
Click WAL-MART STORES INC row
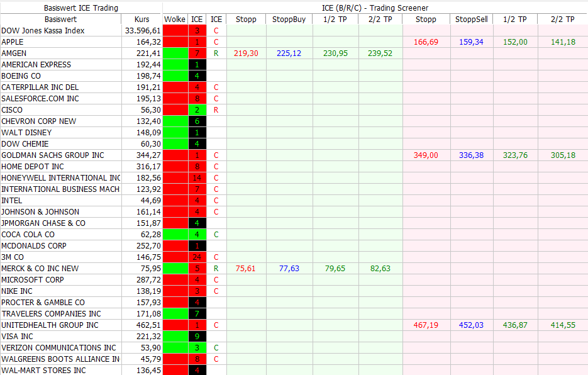click(x=43, y=371)
